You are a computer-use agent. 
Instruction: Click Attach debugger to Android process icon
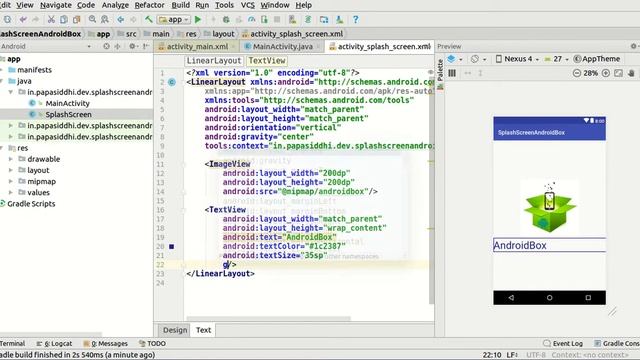[x=264, y=19]
